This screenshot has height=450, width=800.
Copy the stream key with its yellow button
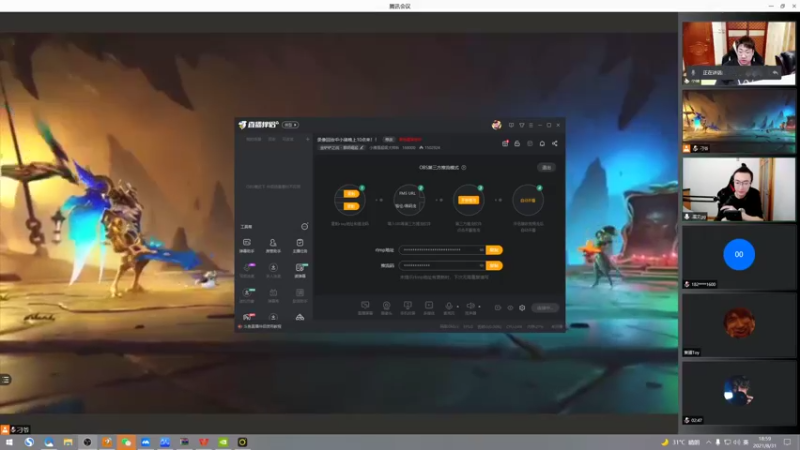pyautogui.click(x=494, y=266)
